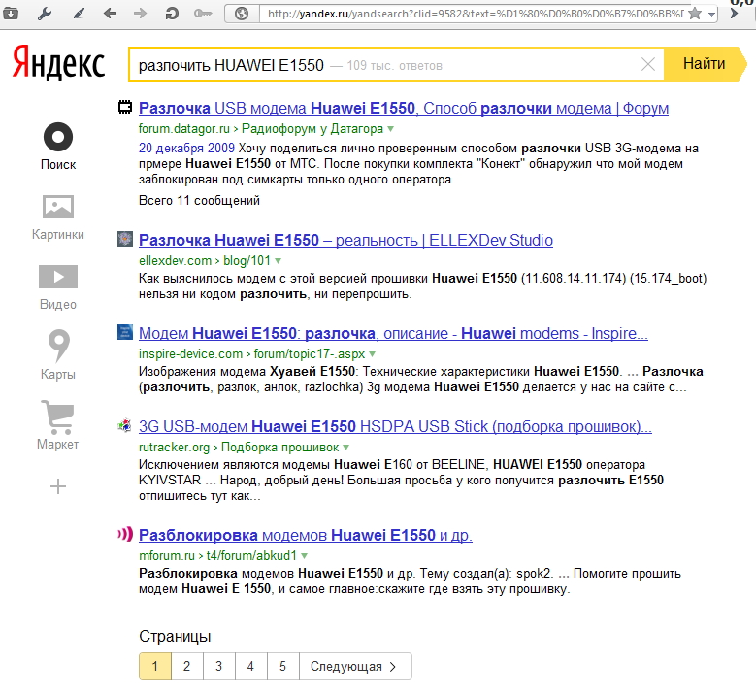Screen dimensions: 756x700
Task: Go back with the left arrow button
Action: [x=110, y=14]
